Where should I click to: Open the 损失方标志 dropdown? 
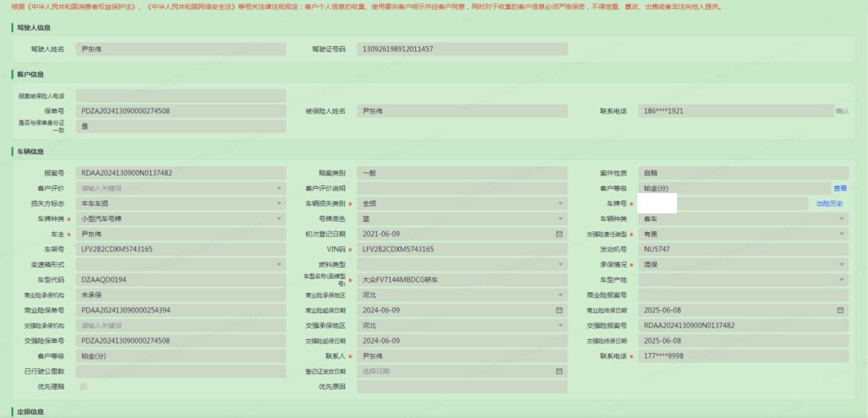coord(279,203)
